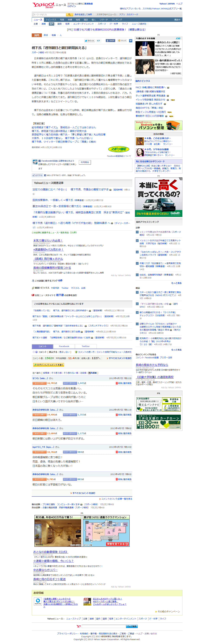Select the 経済 category in sub navigation

[x=67, y=24]
